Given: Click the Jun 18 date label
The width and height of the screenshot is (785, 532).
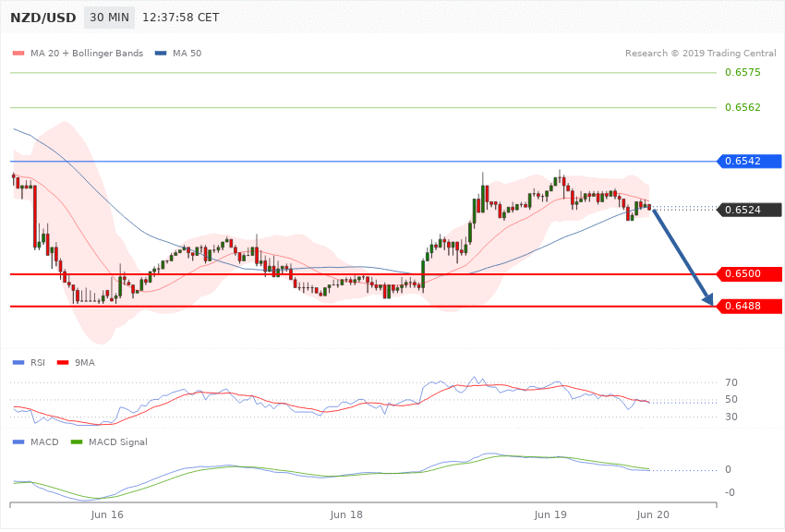Looking at the screenshot, I should (346, 515).
